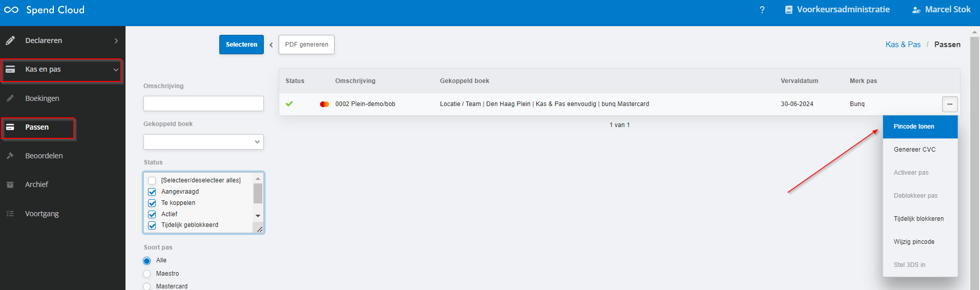Screen dimensions: 980x290
Task: Open the Marcel Stok user icon
Action: pos(916,10)
